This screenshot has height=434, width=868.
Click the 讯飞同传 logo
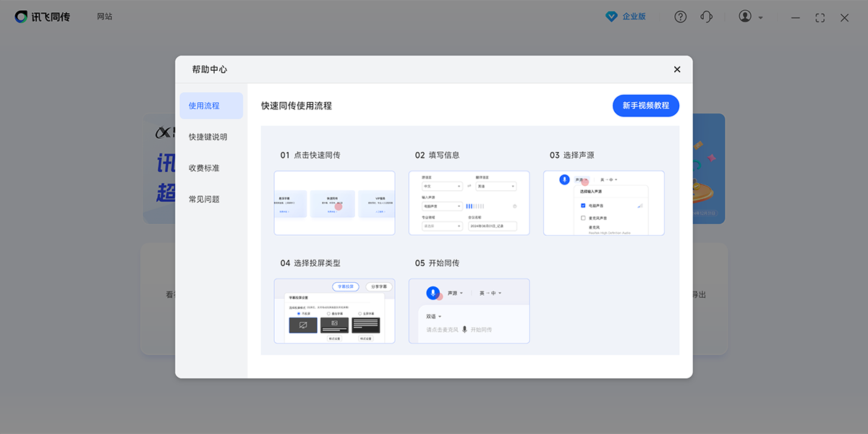(x=43, y=17)
